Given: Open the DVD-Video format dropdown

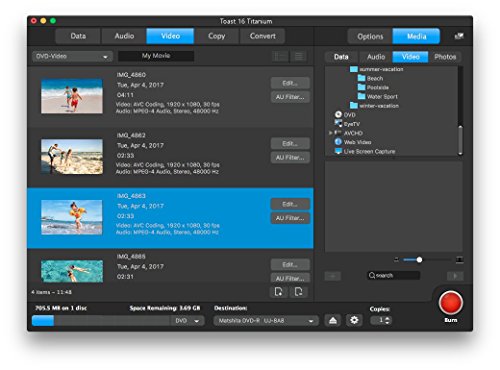Looking at the screenshot, I should coord(72,56).
